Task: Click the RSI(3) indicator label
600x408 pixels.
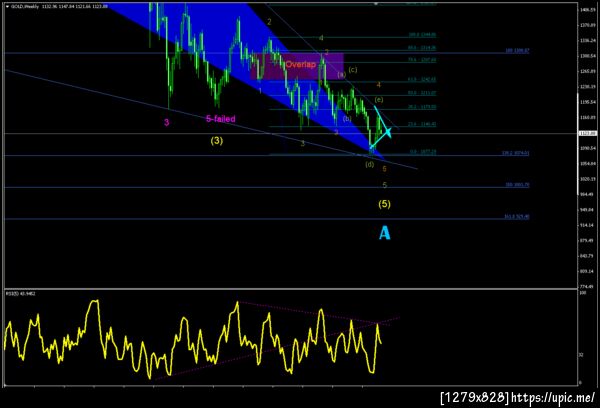Action: [21, 294]
